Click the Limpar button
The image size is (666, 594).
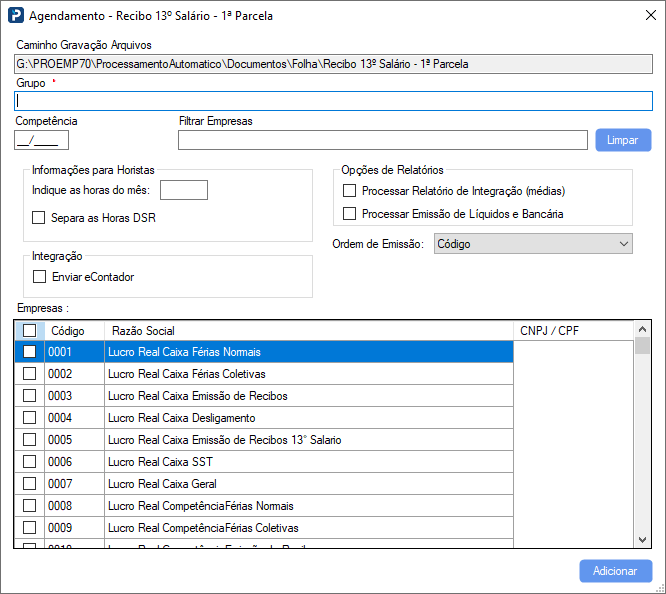pyautogui.click(x=622, y=140)
